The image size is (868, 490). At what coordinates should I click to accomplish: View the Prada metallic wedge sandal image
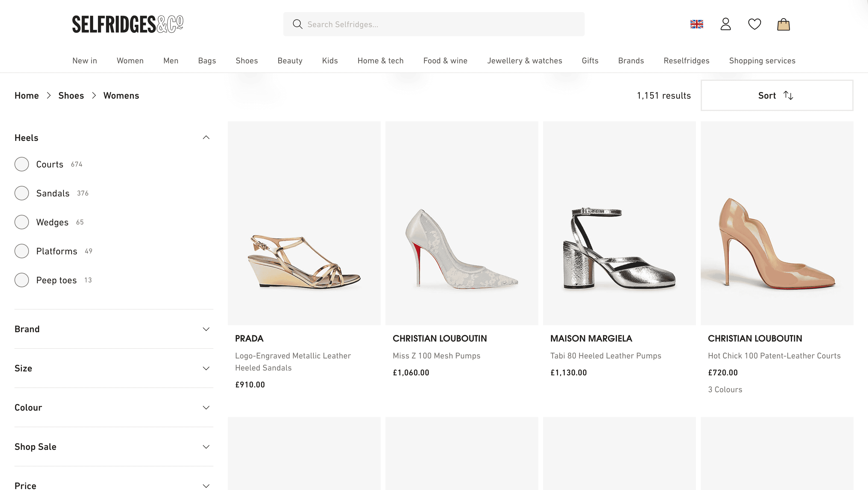[304, 223]
